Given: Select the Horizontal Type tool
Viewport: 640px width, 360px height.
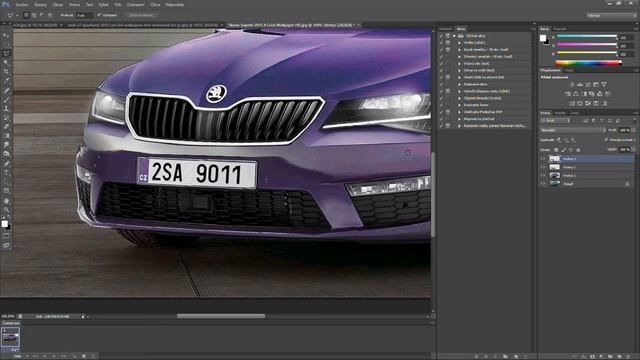Looking at the screenshot, I should (x=6, y=173).
